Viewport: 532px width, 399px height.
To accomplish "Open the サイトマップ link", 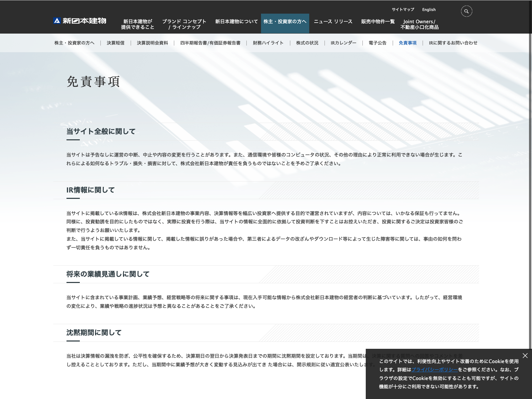I will click(x=403, y=10).
